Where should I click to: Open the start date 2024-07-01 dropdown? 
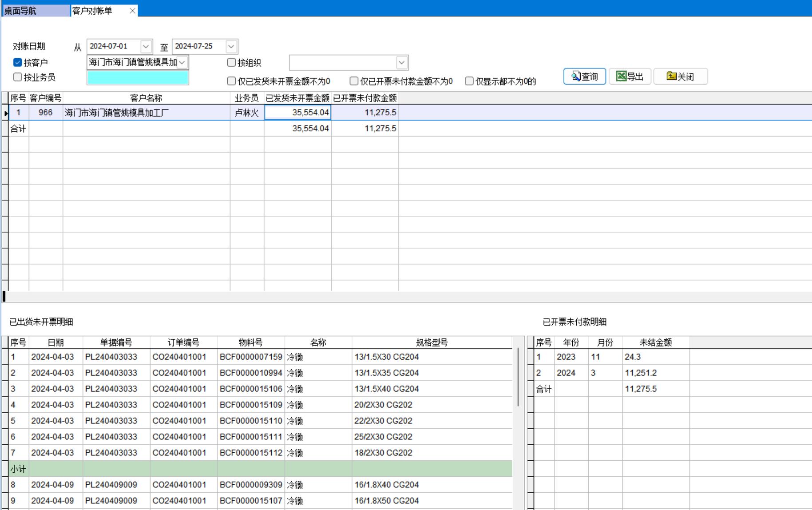coord(146,46)
